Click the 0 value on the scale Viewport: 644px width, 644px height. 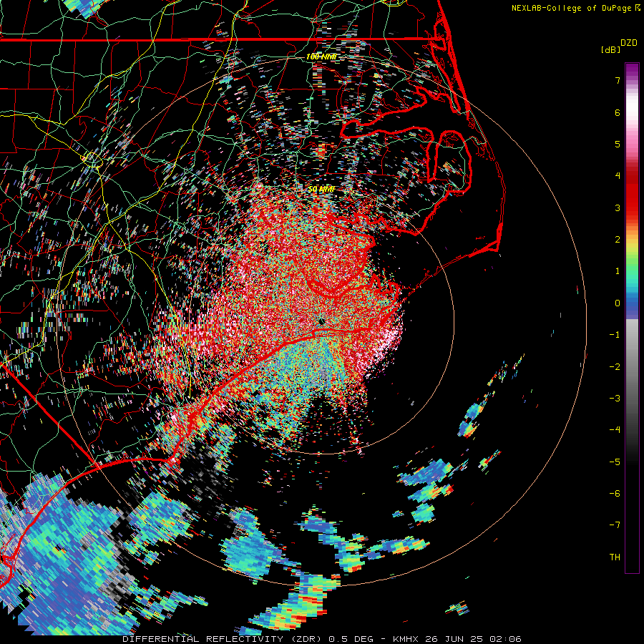pos(618,303)
